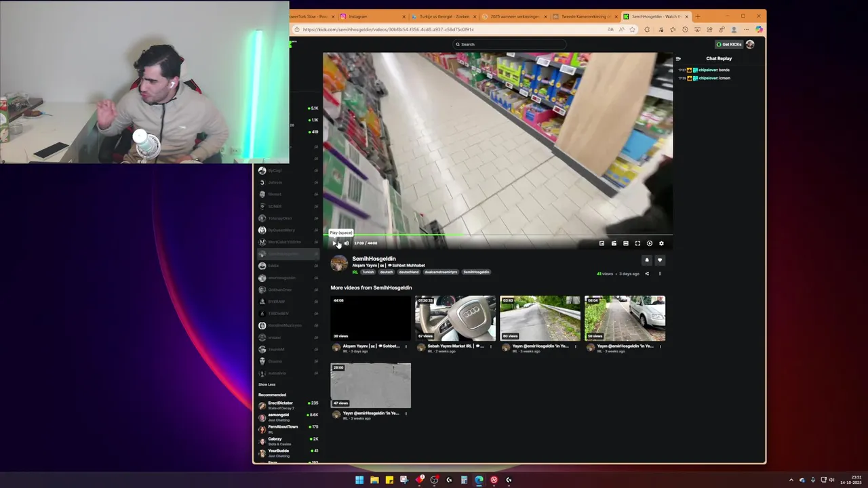The height and width of the screenshot is (488, 868).
Task: Open YourBudde recommended channel
Action: pos(288,452)
